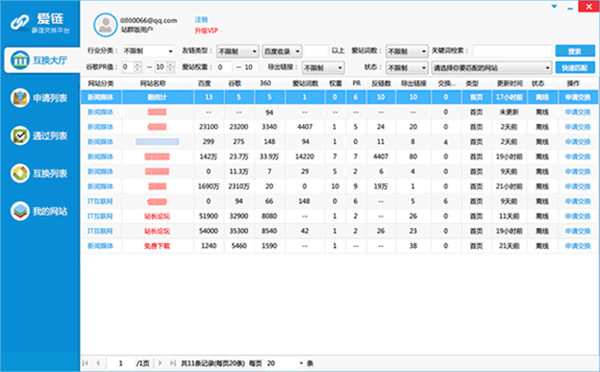Click the page number input in pagination
The image size is (600, 372).
pos(121,363)
